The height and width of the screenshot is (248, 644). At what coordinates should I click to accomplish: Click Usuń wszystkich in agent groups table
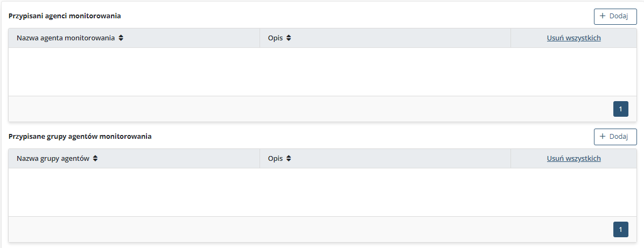573,159
